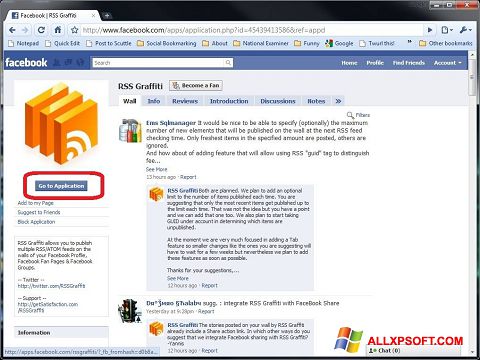Open the messages icon in Facebook header
480x360 pixels.
coord(69,62)
